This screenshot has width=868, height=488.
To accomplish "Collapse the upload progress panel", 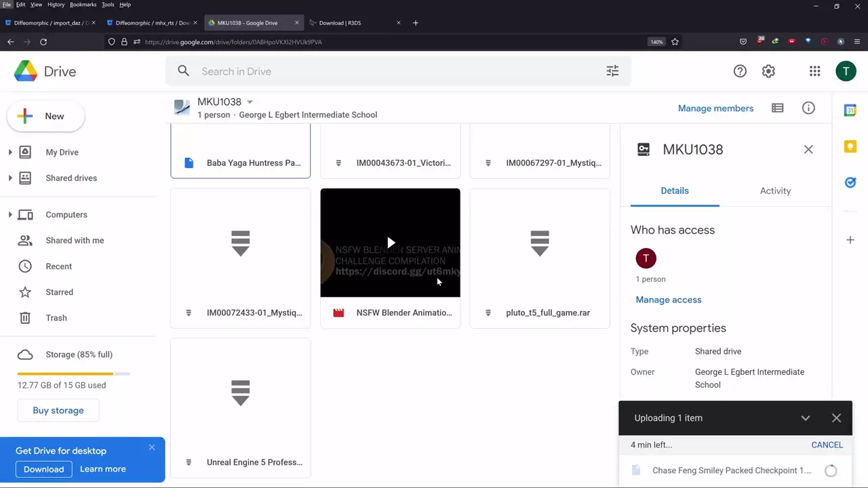I will (805, 418).
